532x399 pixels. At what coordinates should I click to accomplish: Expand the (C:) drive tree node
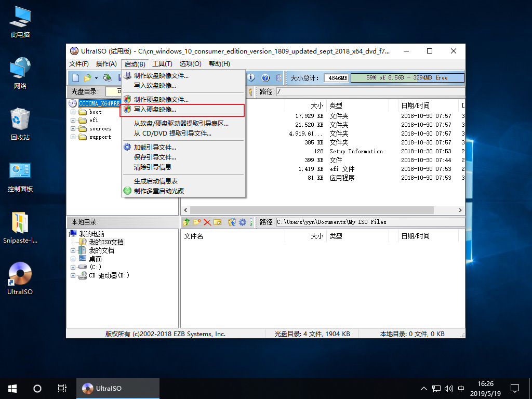click(x=73, y=268)
